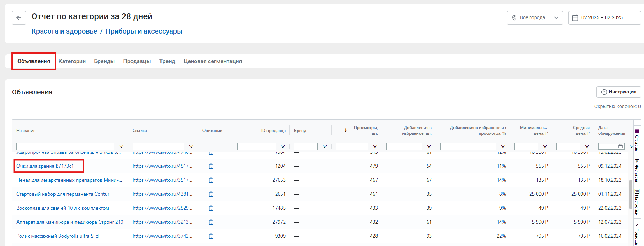Sort by the Название column header
The image size is (644, 246).
pos(26,131)
